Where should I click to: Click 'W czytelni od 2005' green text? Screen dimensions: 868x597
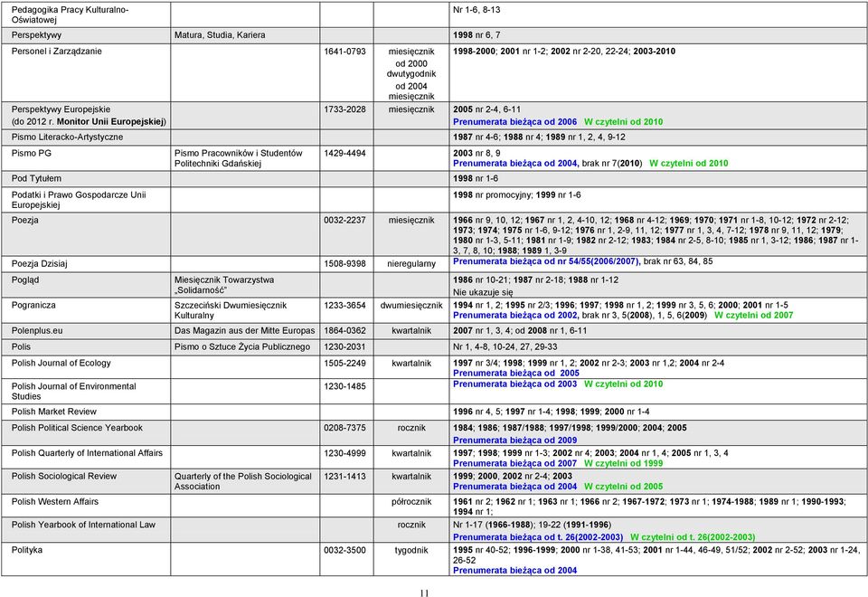(623, 487)
